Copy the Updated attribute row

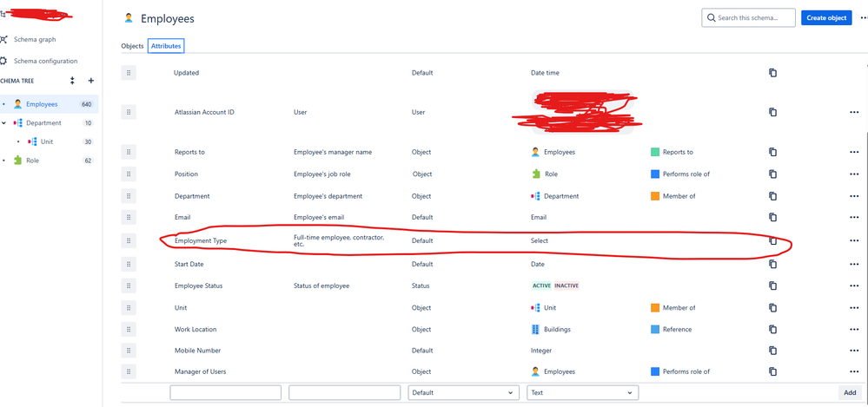click(772, 73)
